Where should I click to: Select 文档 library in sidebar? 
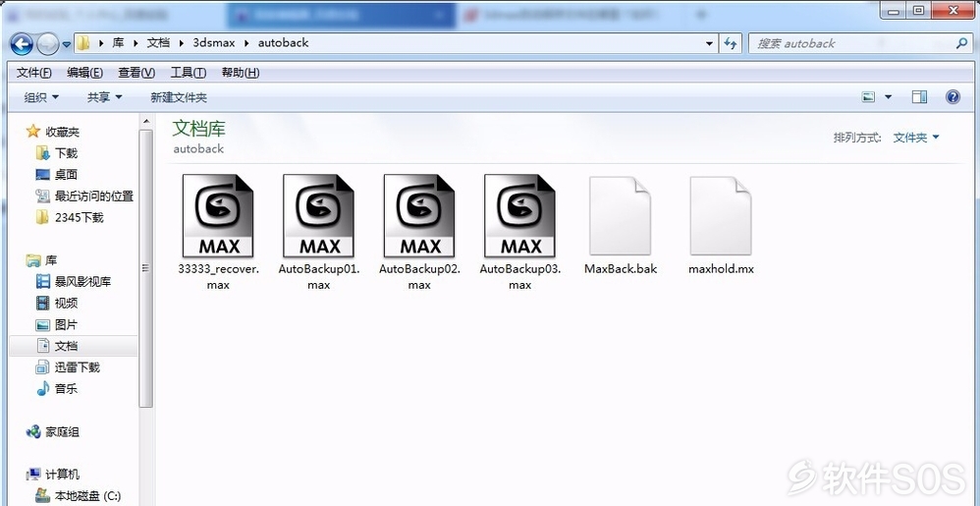(x=73, y=346)
